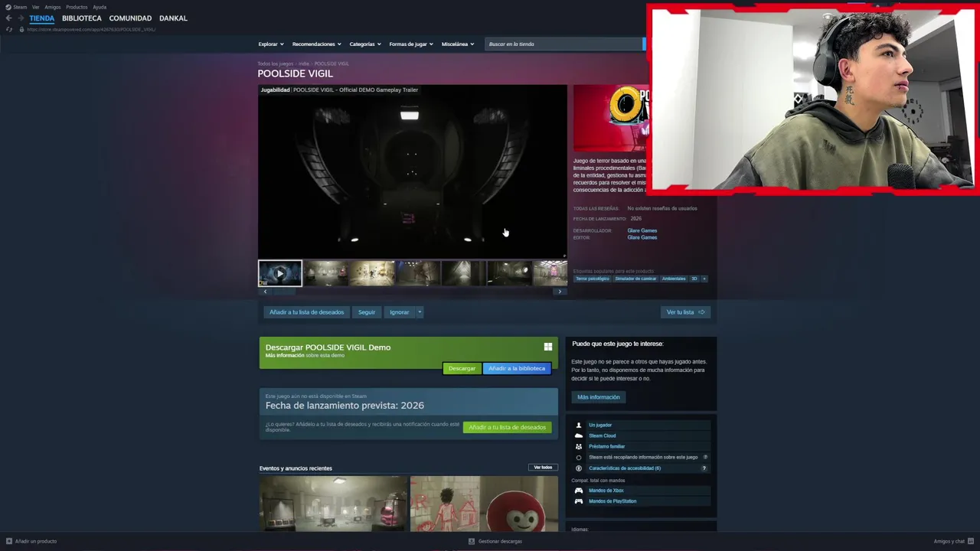Open the Glare Games developer link
Viewport: 980px width, 551px height.
tap(642, 230)
